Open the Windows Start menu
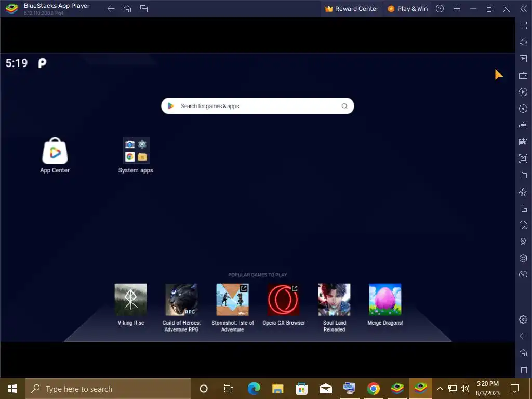Screen dimensions: 532x399 [x=12, y=389]
